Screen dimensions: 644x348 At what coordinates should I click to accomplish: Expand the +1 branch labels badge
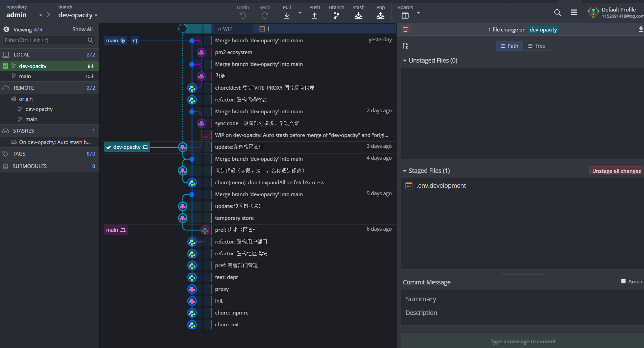pyautogui.click(x=135, y=41)
